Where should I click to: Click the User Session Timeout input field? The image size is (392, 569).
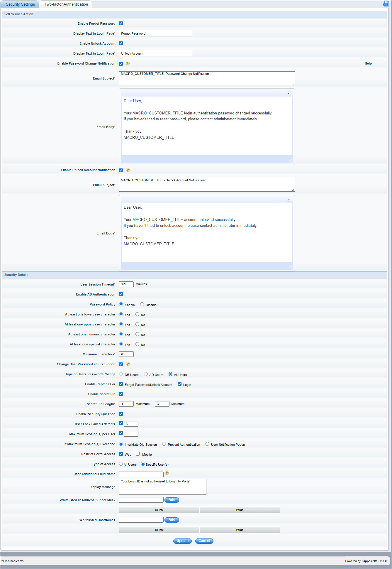point(126,284)
